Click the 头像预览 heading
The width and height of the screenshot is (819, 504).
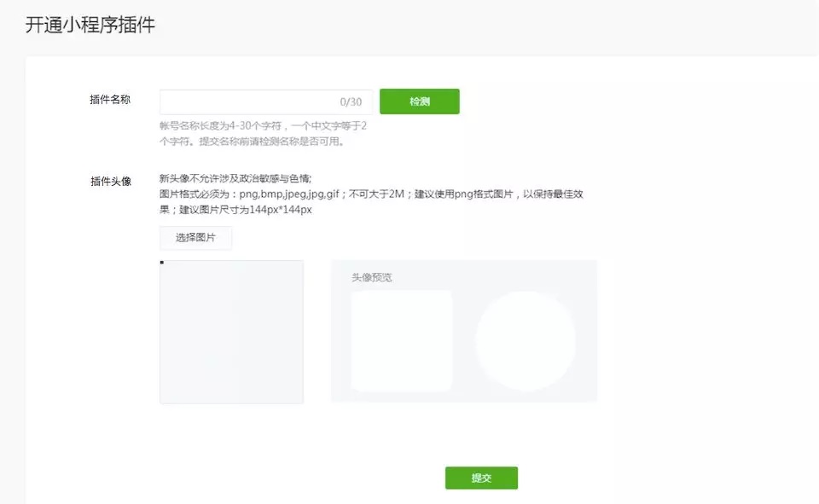click(372, 277)
